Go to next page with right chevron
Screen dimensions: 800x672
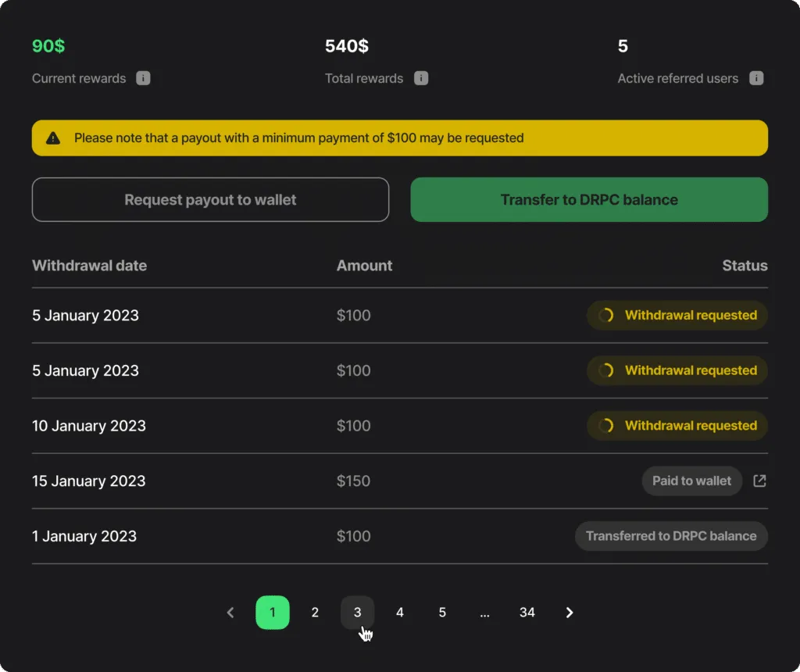(570, 613)
